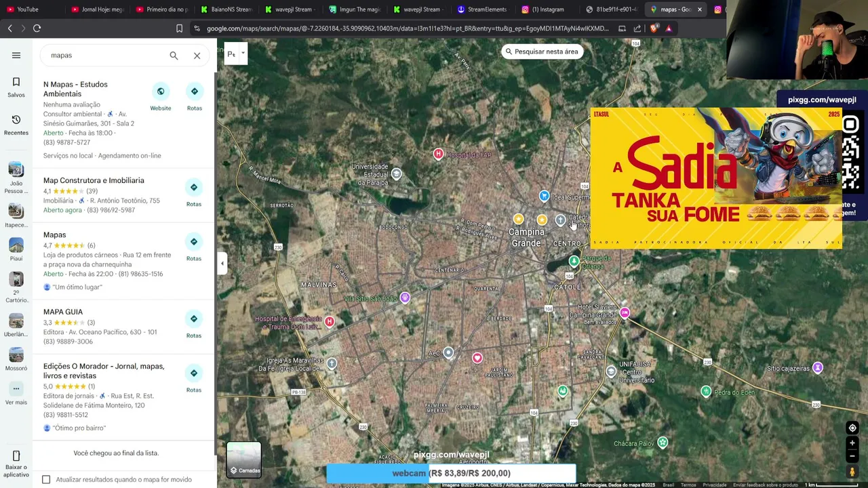Select Pedra do Éden map pin

(x=706, y=392)
